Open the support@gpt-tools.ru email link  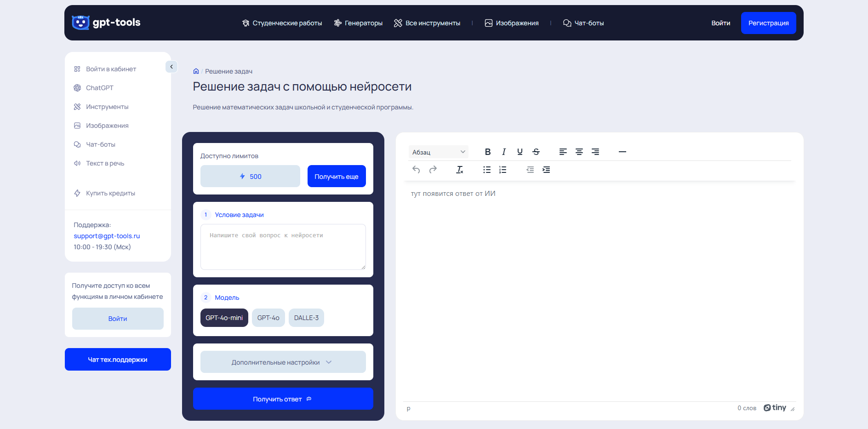click(x=107, y=236)
